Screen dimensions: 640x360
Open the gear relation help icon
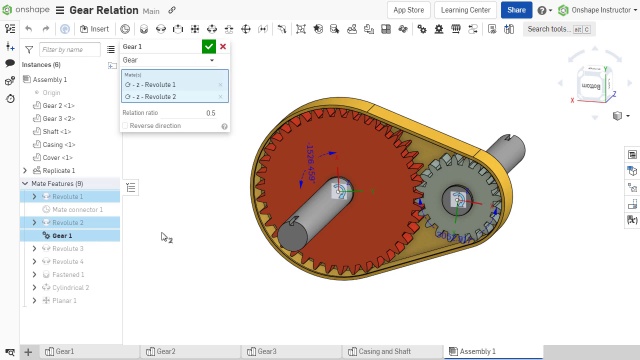pos(224,127)
